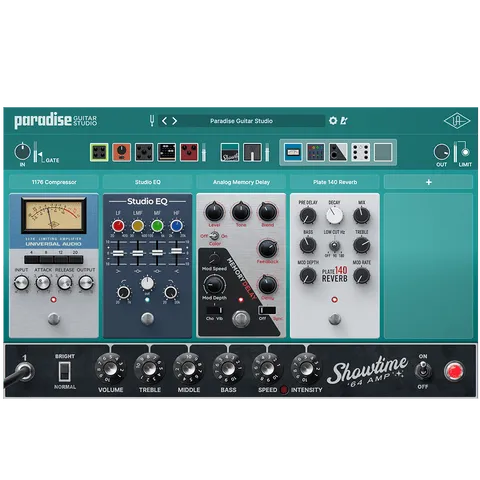Screen dimensions: 480x480
Task: Toggle the Studio EQ footswitch
Action: [x=147, y=319]
